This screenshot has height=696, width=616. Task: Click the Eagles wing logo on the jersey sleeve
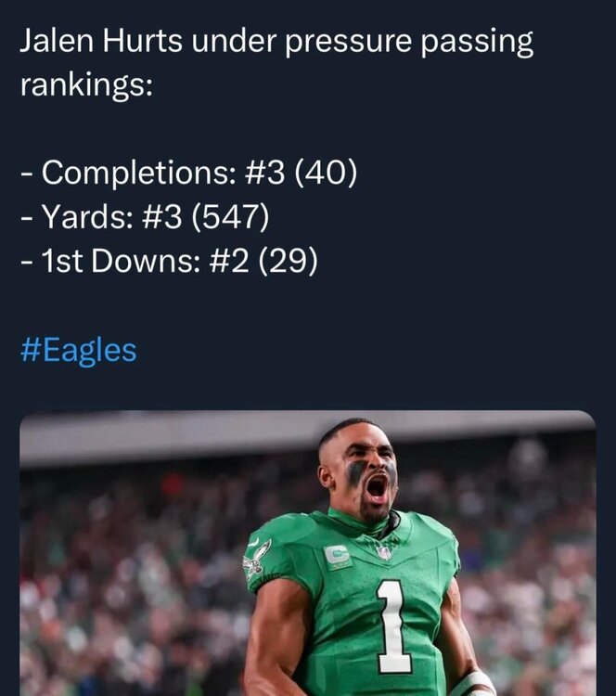pyautogui.click(x=255, y=560)
